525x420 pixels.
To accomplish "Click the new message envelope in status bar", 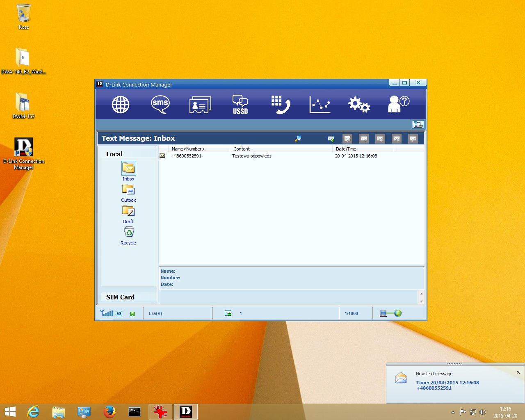I will coord(228,313).
